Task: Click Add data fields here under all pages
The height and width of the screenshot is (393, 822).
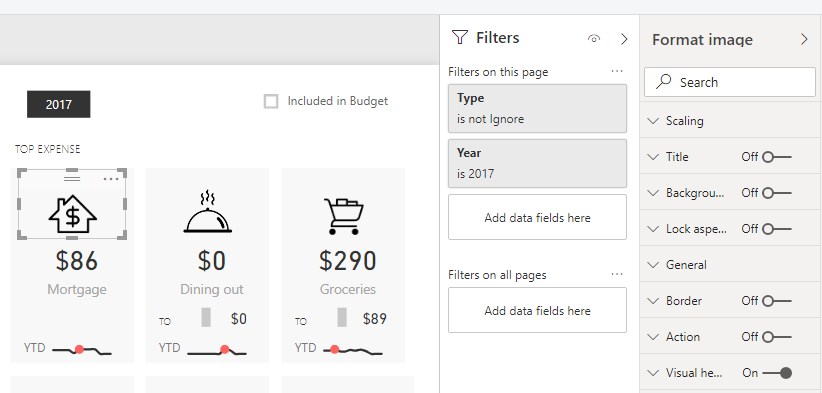Action: click(x=537, y=310)
